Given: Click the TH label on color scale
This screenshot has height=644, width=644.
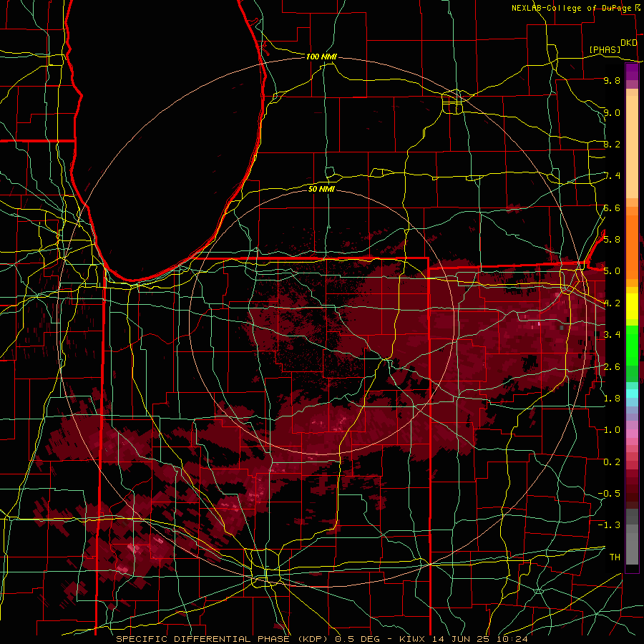Looking at the screenshot, I should [615, 557].
